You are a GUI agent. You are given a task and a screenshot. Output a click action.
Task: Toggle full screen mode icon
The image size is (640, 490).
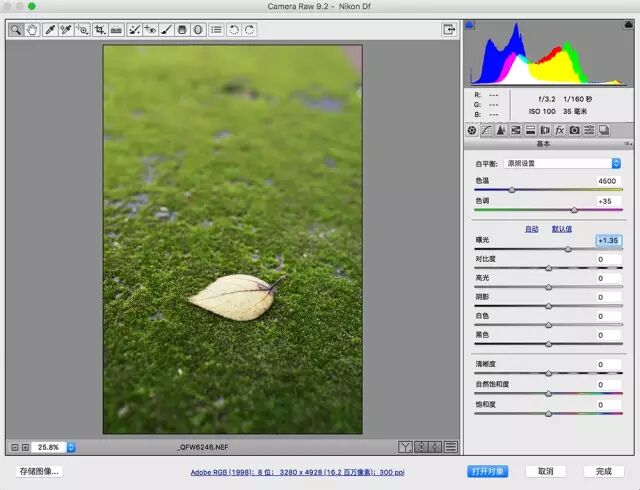pyautogui.click(x=449, y=29)
